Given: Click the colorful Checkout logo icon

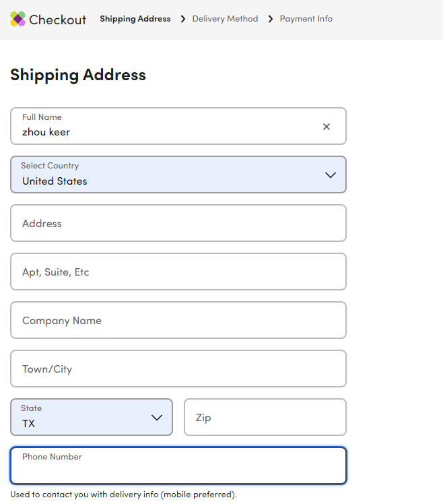Looking at the screenshot, I should pos(18,19).
